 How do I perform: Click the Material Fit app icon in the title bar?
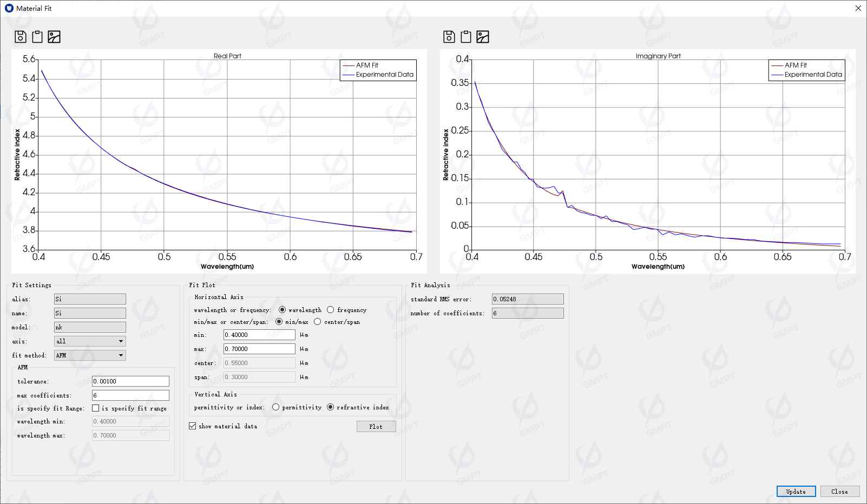point(9,8)
